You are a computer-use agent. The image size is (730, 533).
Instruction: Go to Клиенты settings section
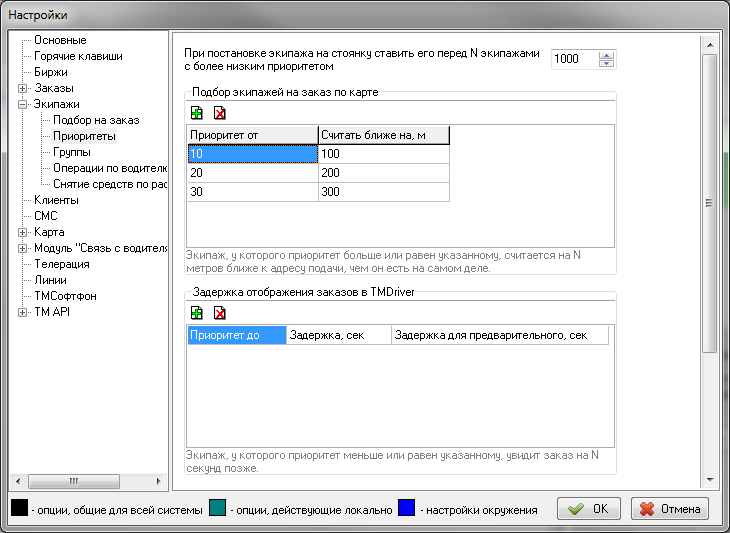[56, 200]
